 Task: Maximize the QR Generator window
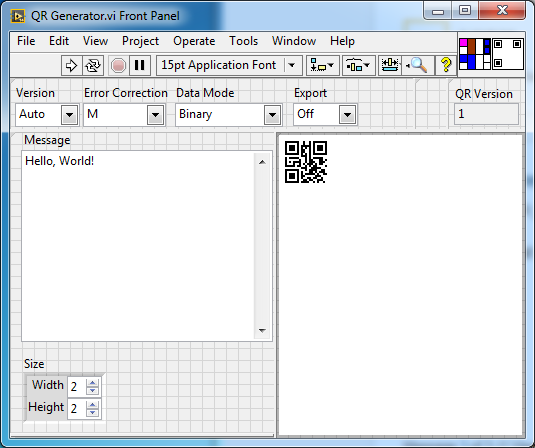point(465,11)
